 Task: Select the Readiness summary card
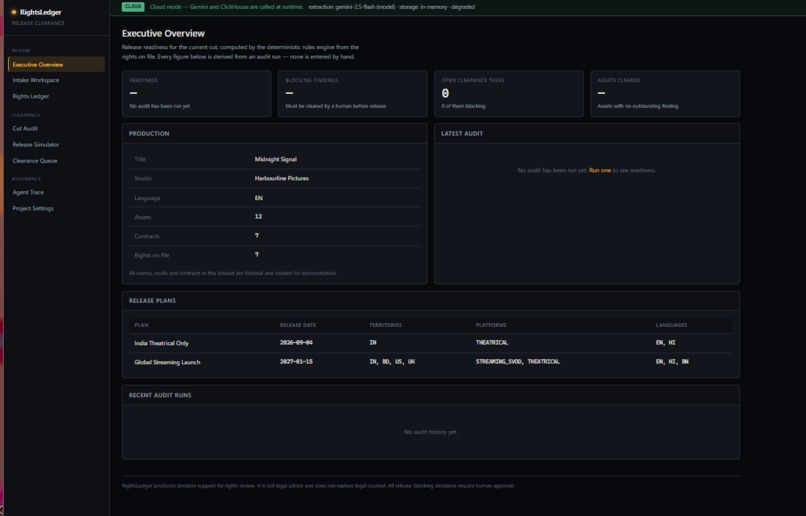[x=196, y=94]
